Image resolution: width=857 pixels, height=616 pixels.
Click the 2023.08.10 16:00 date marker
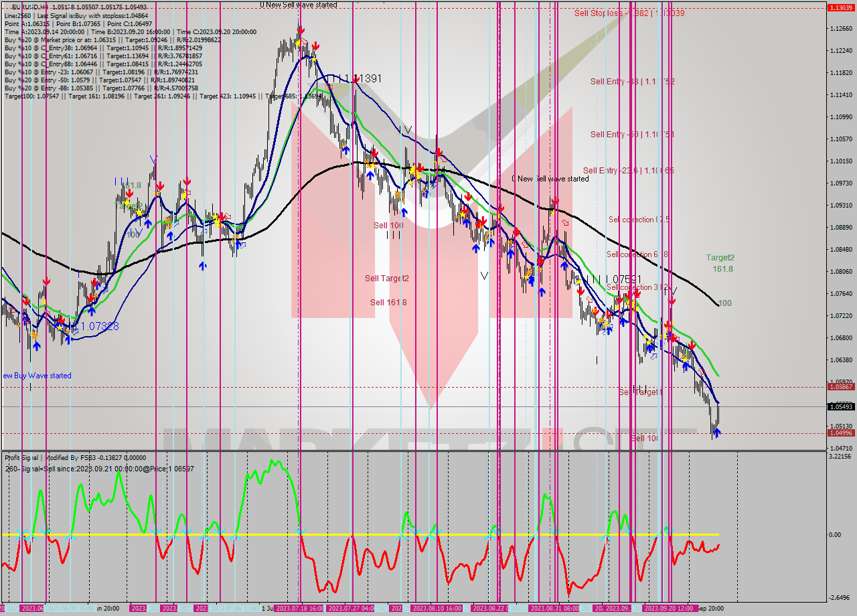click(437, 608)
